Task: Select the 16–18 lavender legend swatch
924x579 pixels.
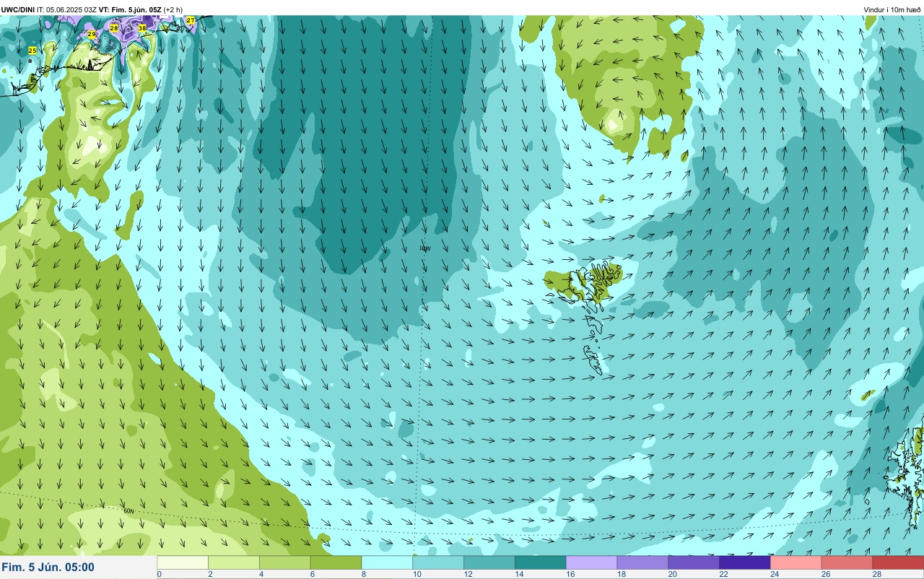Action: tap(592, 562)
